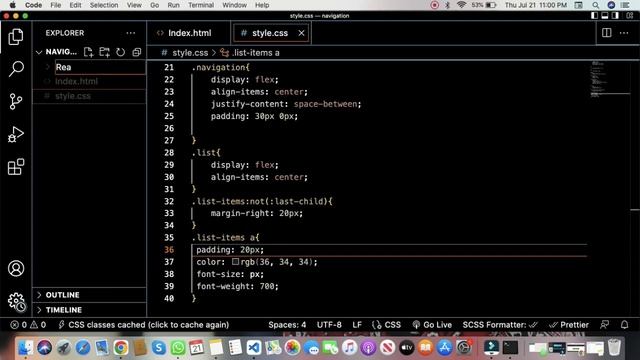This screenshot has height=360, width=640.
Task: Open Visual Studio Code in the Dock
Action: click(254, 348)
